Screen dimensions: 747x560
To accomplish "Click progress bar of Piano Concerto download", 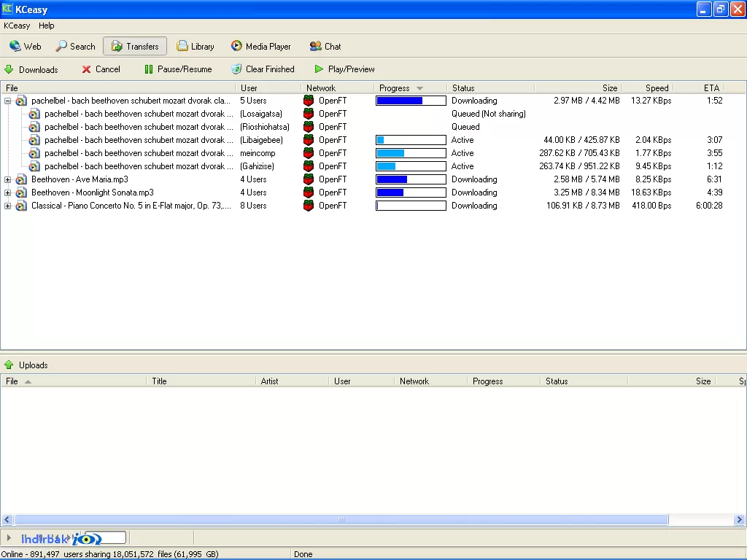I will pos(411,206).
